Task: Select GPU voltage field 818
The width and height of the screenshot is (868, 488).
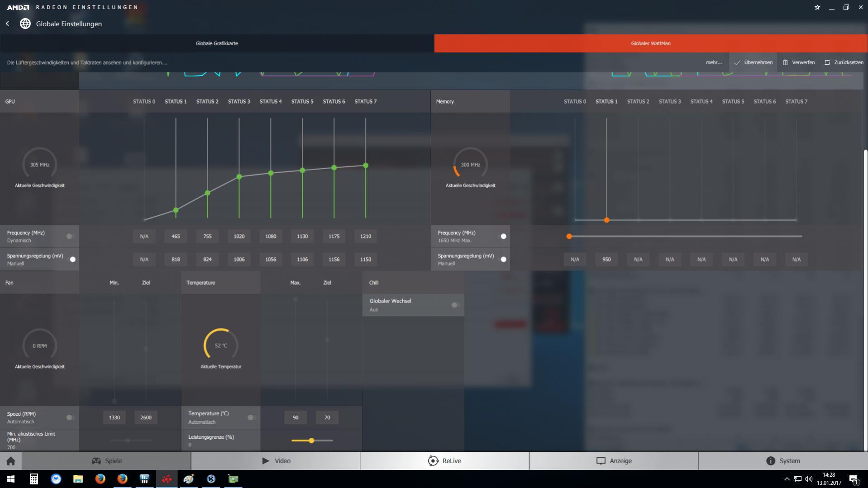Action: [176, 259]
